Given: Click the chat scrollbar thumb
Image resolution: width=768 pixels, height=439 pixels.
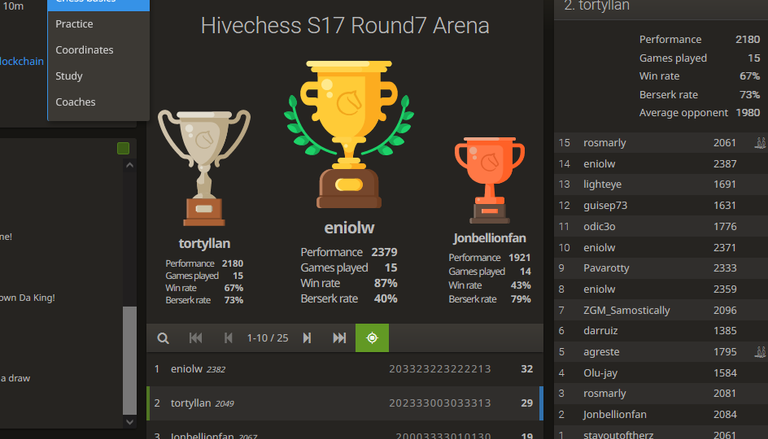Looking at the screenshot, I should pos(130,361).
